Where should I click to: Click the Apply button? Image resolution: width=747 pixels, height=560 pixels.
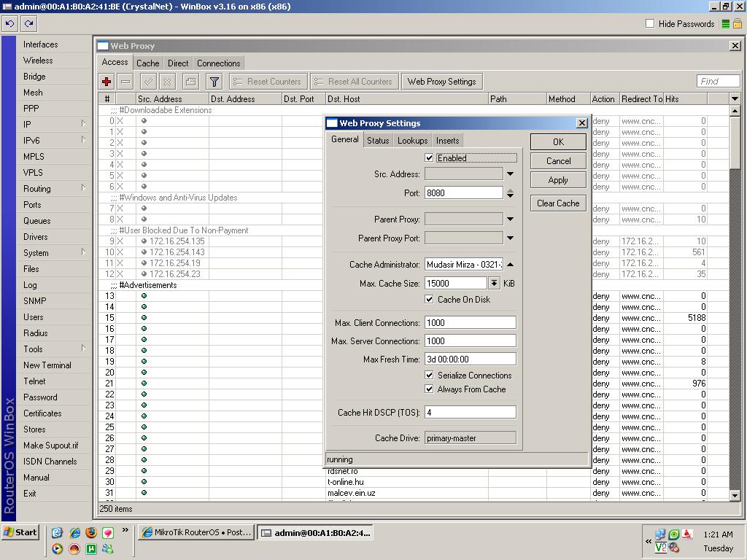tap(558, 180)
